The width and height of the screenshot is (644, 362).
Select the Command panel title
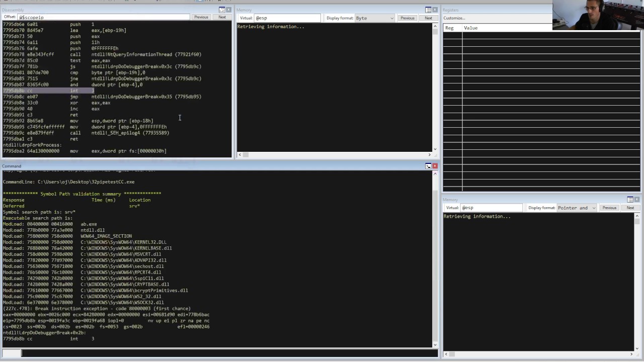coord(12,166)
